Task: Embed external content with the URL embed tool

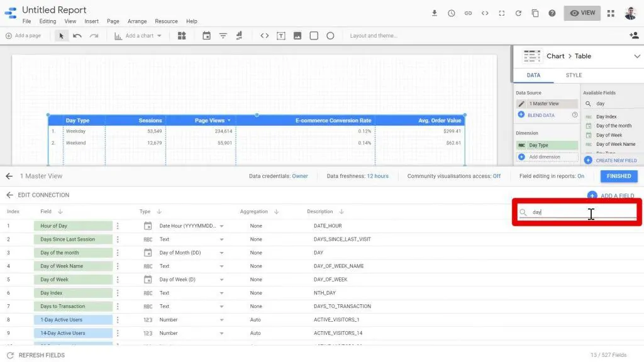Action: coord(264,35)
